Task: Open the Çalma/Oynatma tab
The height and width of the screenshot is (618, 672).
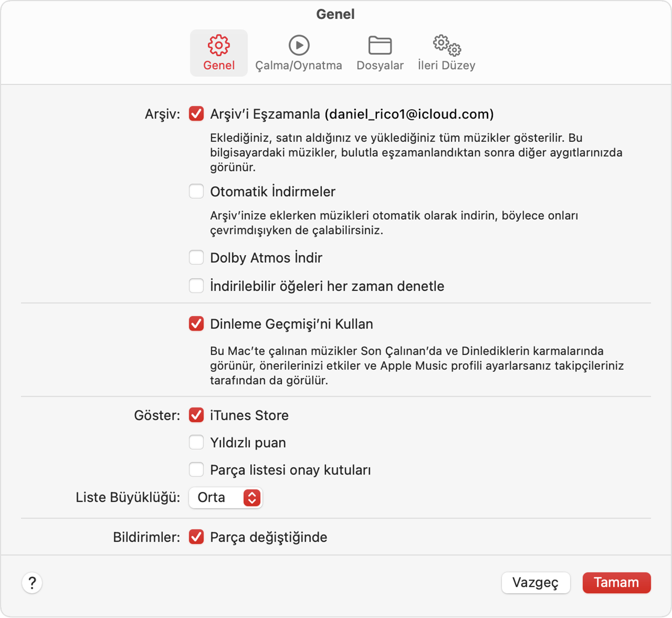Action: coord(299,53)
